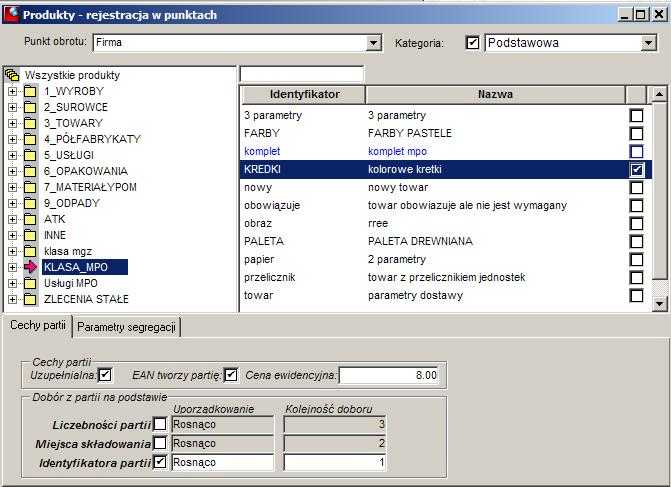
Task: Toggle Uzupełnialna checkbox
Action: pos(105,375)
